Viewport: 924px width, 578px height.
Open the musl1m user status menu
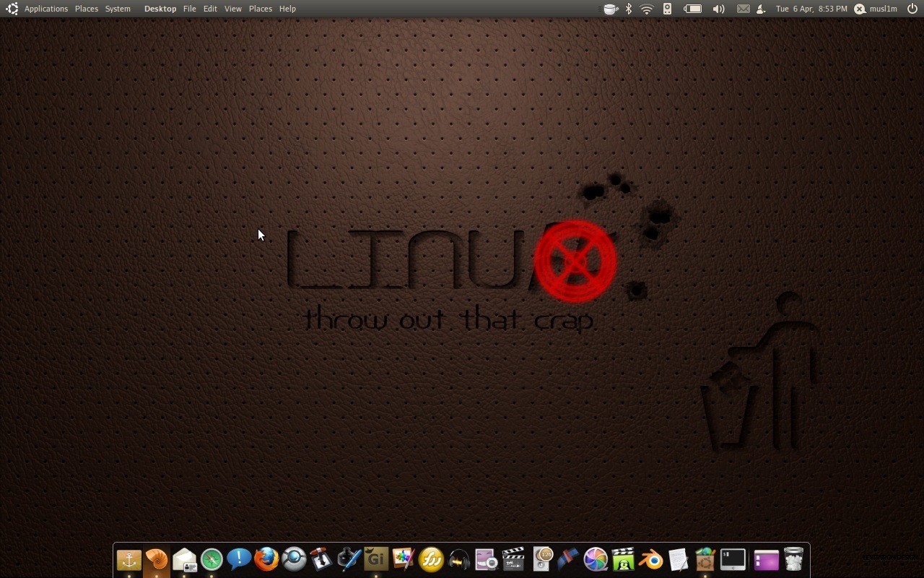click(x=876, y=9)
